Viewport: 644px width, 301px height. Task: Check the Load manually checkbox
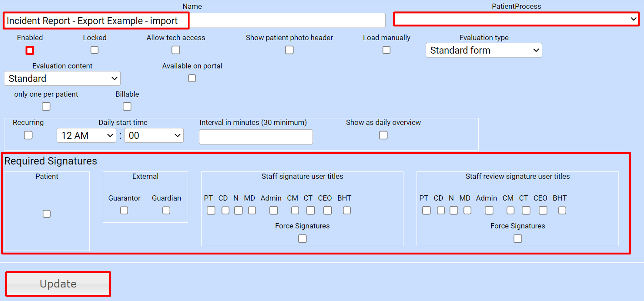(x=386, y=50)
